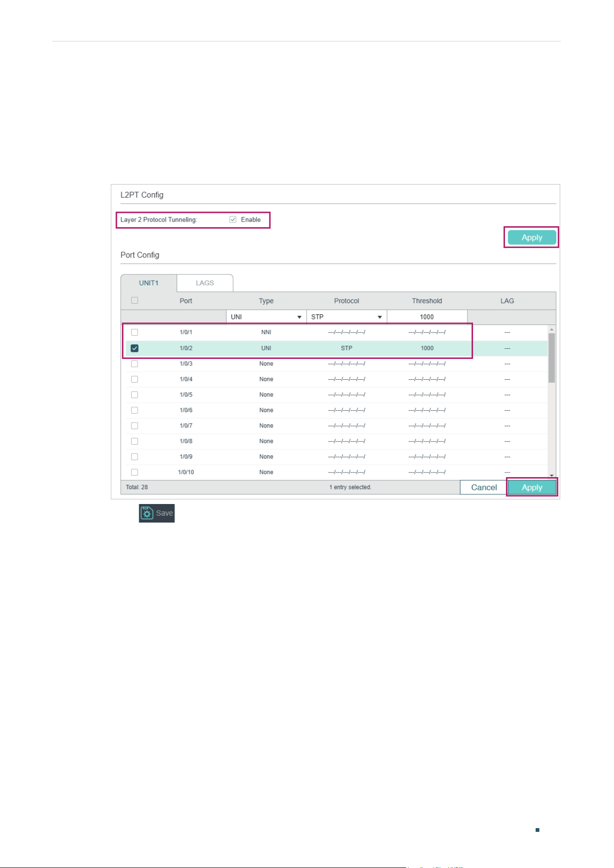Screen dimensions: 614x868
Task: Uncheck the selected port 1/0/2 row
Action: [x=134, y=348]
